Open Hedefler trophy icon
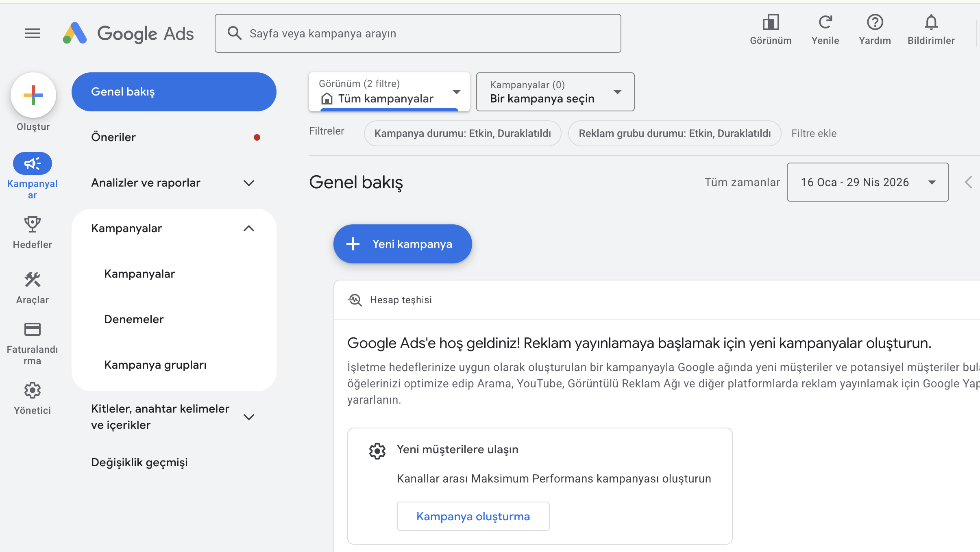980x552 pixels. (33, 224)
